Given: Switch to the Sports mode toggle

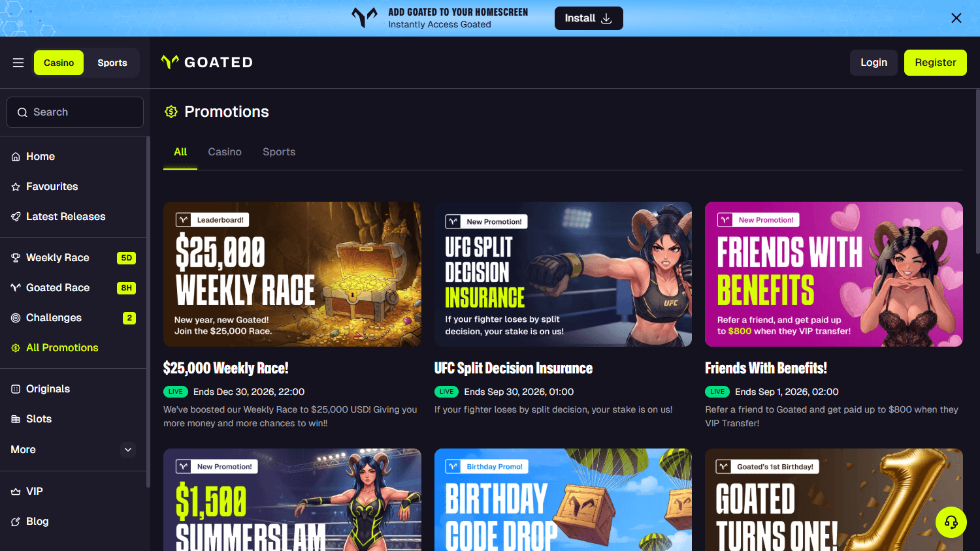Looking at the screenshot, I should (x=112, y=63).
